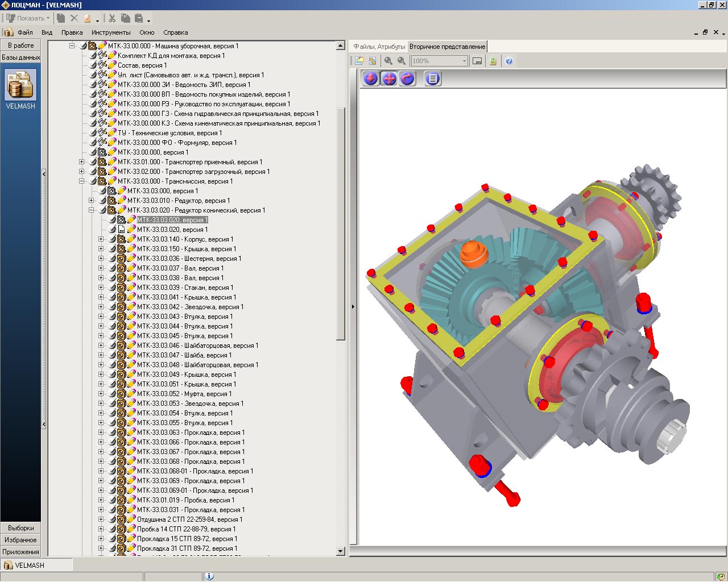Click the scissors Cut icon in toolbar
Image resolution: width=728 pixels, height=582 pixels.
pos(112,18)
